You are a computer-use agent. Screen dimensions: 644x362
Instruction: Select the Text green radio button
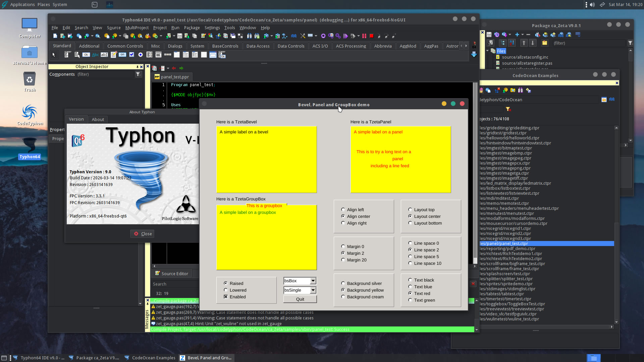click(410, 300)
